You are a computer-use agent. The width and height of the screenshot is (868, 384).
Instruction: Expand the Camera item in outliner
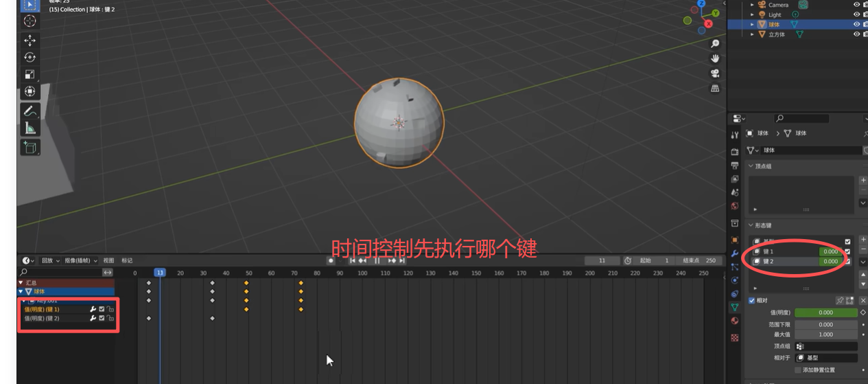coord(753,5)
